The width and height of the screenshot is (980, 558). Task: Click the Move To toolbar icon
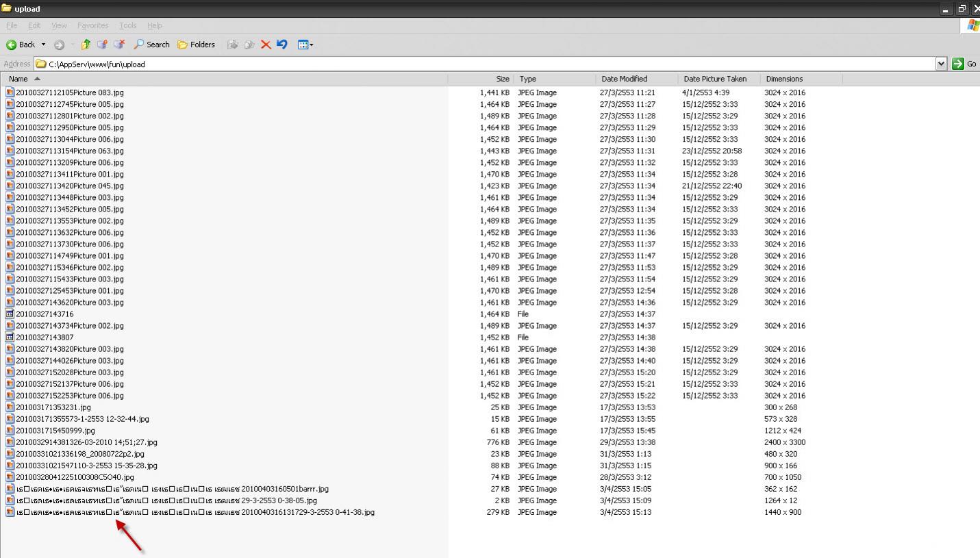[x=233, y=45]
